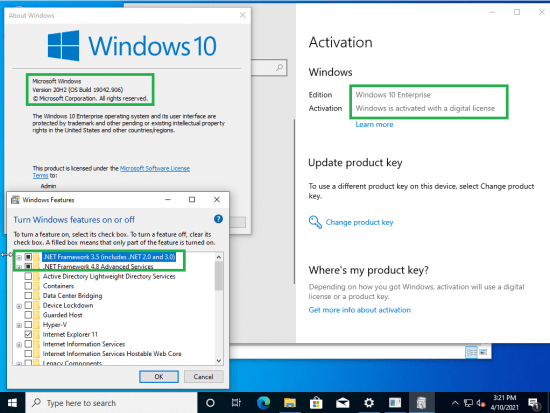Click OK in Windows Features
The width and height of the screenshot is (550, 413).
[159, 377]
